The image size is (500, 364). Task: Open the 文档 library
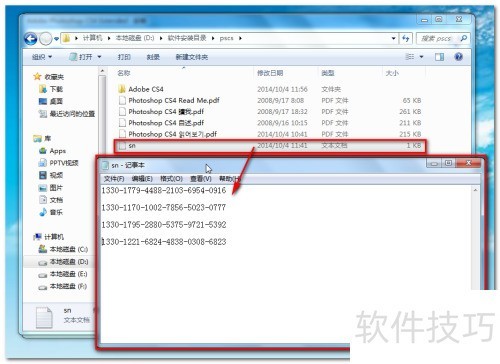51,200
